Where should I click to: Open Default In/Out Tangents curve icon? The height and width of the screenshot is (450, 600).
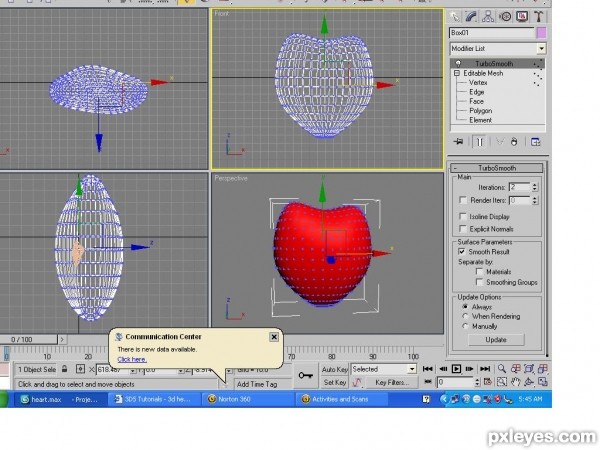(357, 382)
